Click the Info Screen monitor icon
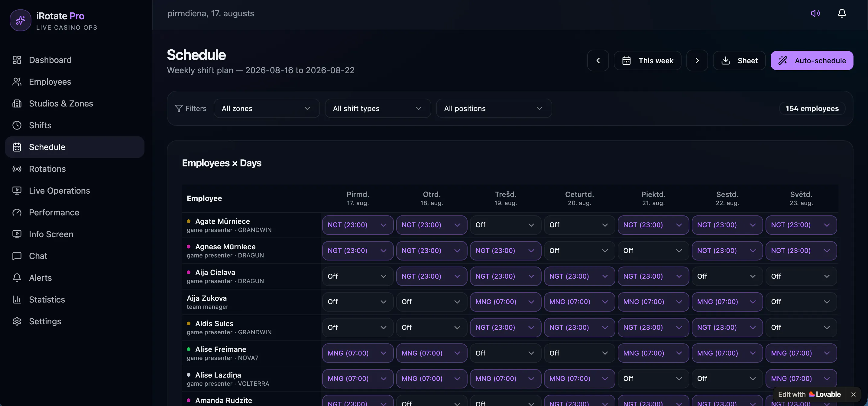 [x=17, y=234]
